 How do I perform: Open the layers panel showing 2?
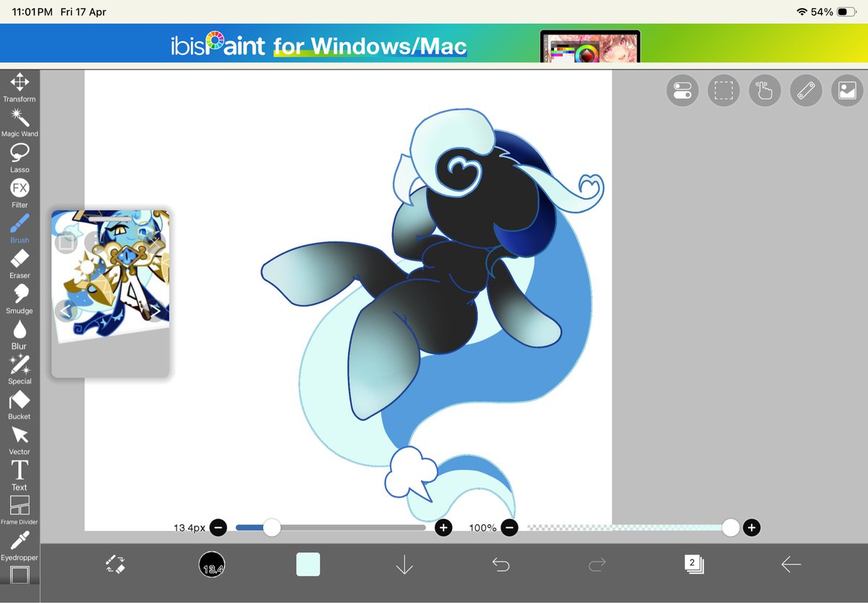[694, 564]
